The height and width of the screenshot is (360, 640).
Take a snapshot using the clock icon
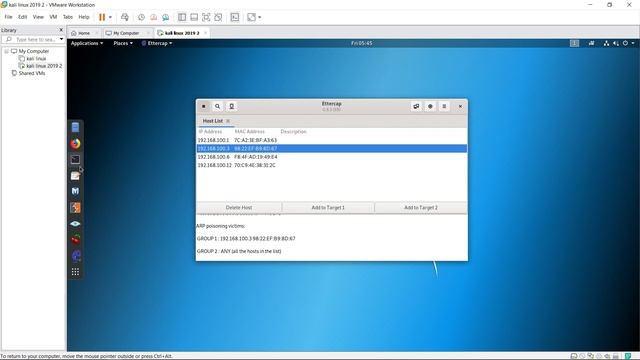pyautogui.click(x=141, y=17)
